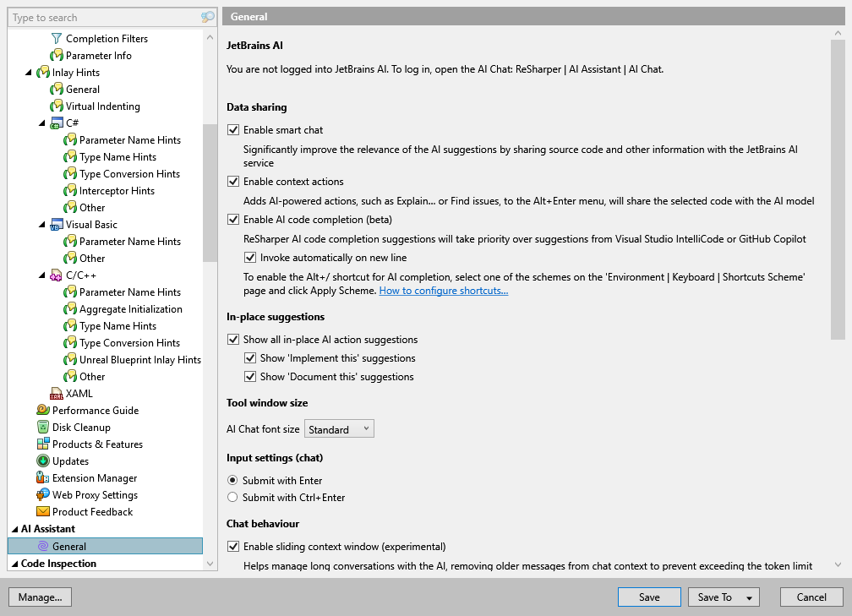
Task: Click 'How to configure shortcuts...' link
Action: (x=444, y=290)
